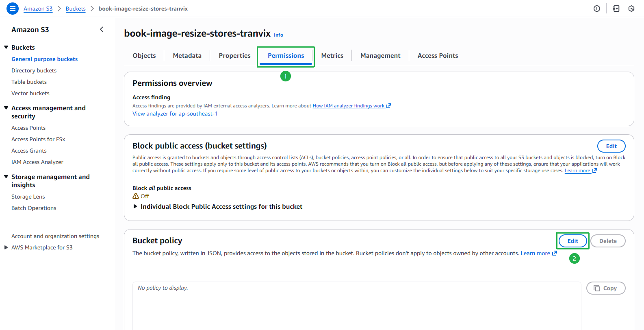Open Learn more link in Bucket policy
The height and width of the screenshot is (330, 644).
(x=535, y=253)
